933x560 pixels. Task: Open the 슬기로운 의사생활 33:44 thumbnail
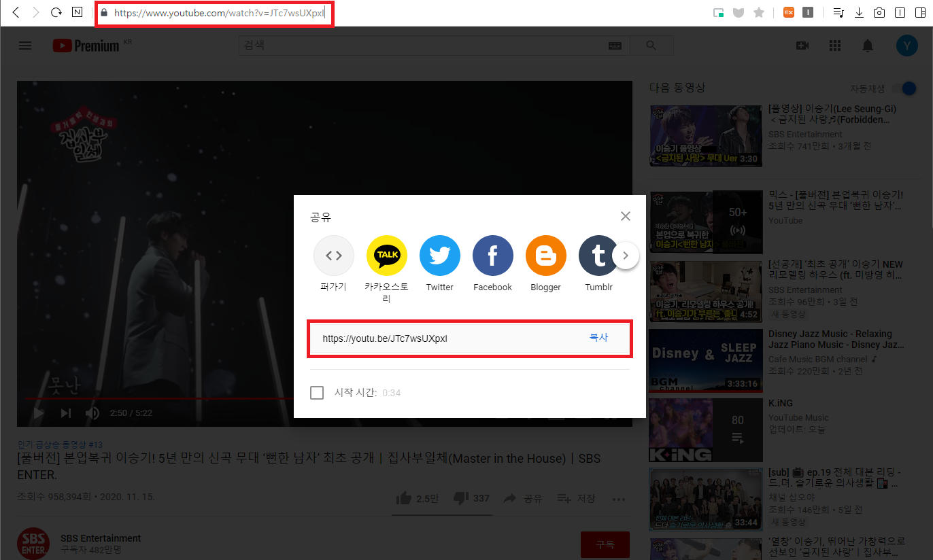click(x=706, y=499)
